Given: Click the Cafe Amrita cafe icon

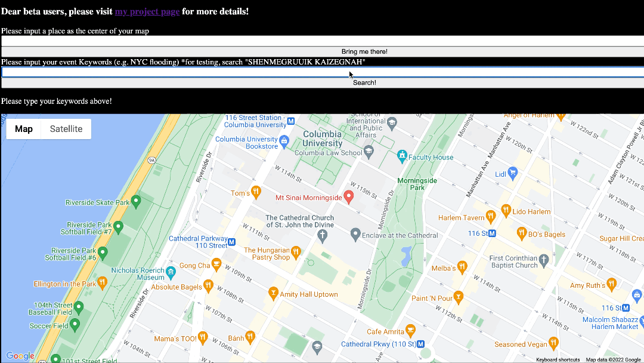Looking at the screenshot, I should click(x=410, y=331).
